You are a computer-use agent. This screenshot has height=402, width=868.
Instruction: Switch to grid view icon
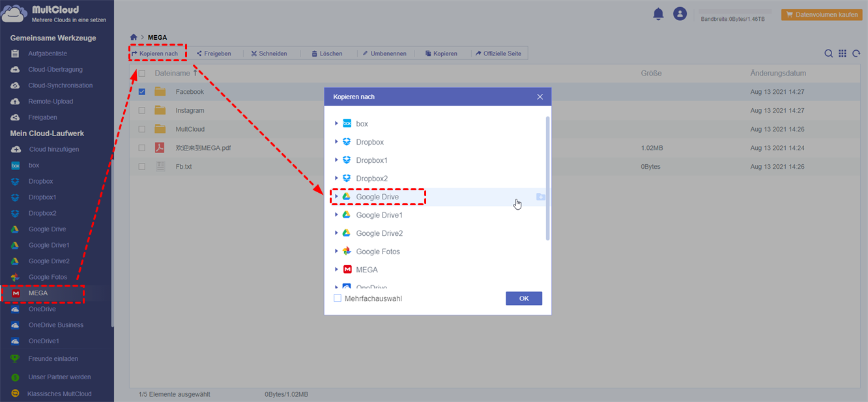click(843, 53)
